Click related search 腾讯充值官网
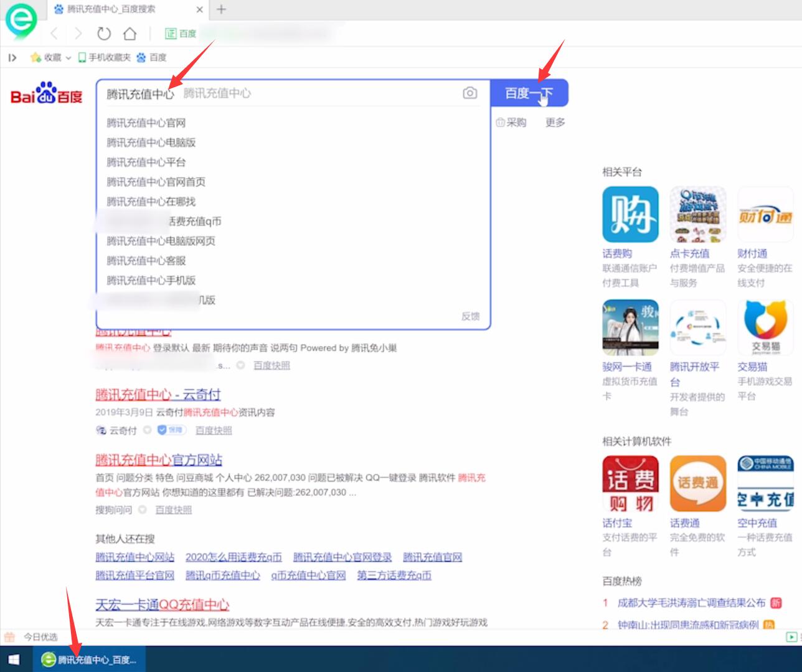The width and height of the screenshot is (802, 672). [x=433, y=557]
